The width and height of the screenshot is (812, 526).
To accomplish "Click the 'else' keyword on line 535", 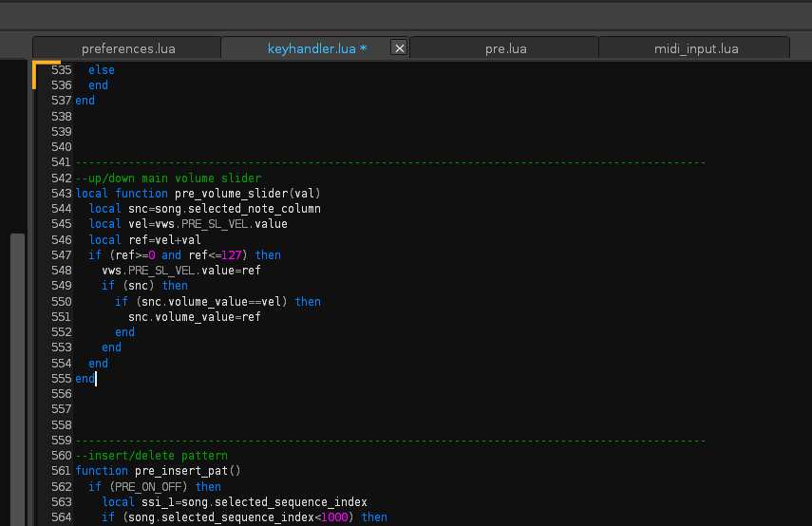I will [x=102, y=70].
